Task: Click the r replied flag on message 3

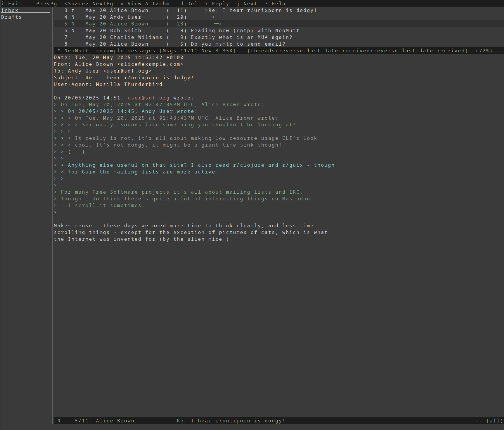Action: (x=73, y=10)
